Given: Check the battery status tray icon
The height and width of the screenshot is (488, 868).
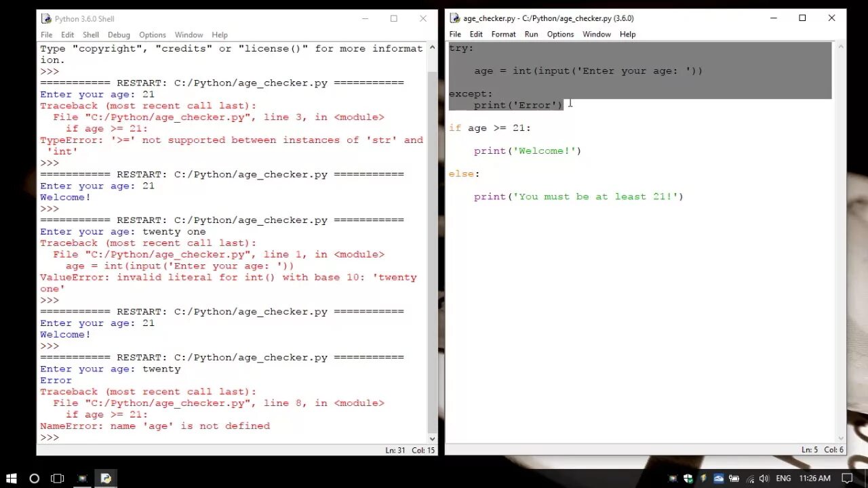Looking at the screenshot, I should [x=734, y=478].
